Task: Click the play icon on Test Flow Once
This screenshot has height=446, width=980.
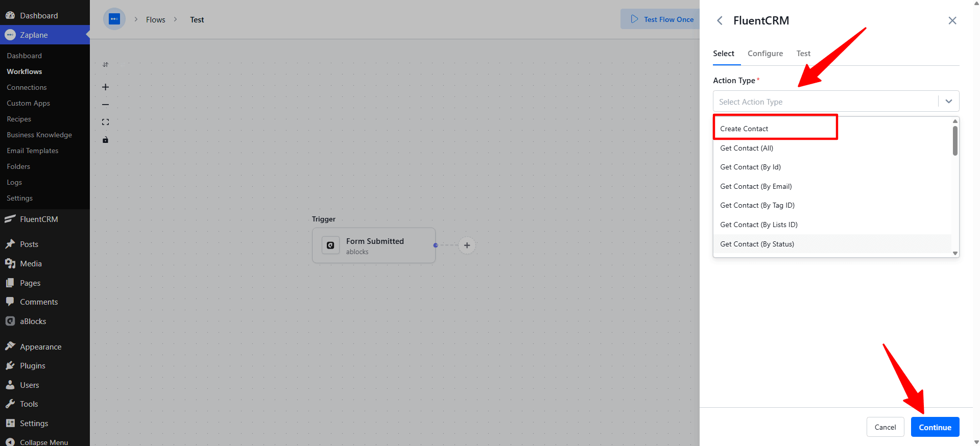Action: tap(635, 19)
